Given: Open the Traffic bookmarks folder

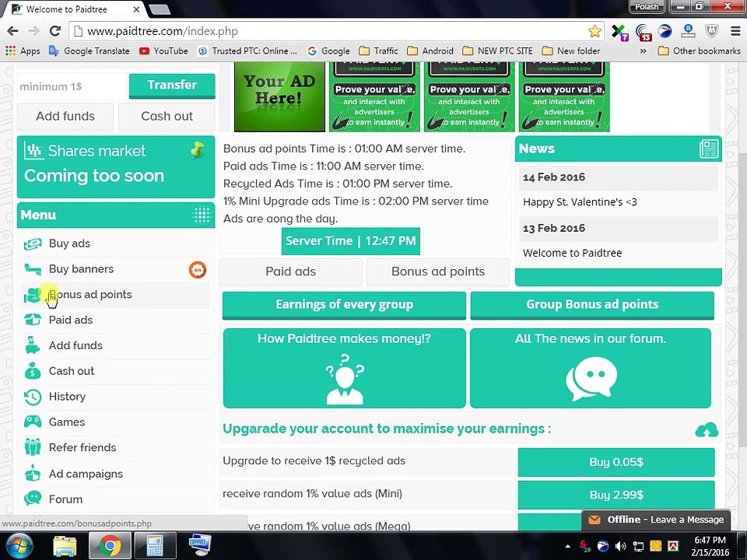Looking at the screenshot, I should (x=378, y=51).
